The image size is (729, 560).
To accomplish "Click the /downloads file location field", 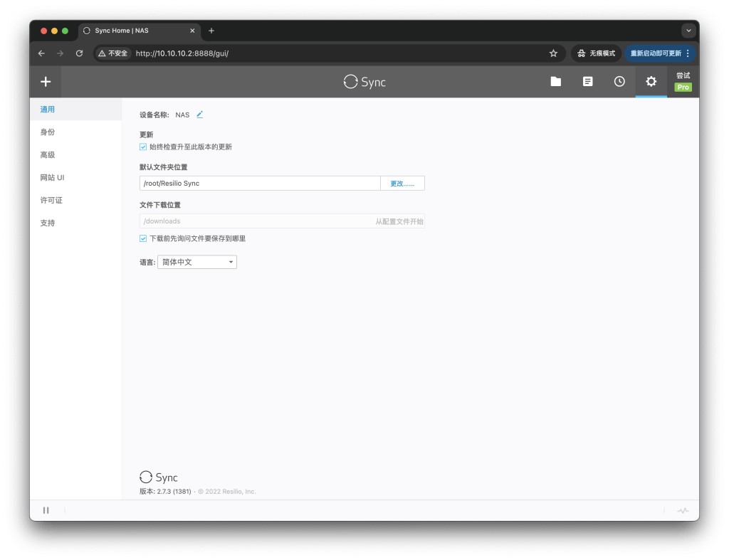I will click(x=282, y=221).
